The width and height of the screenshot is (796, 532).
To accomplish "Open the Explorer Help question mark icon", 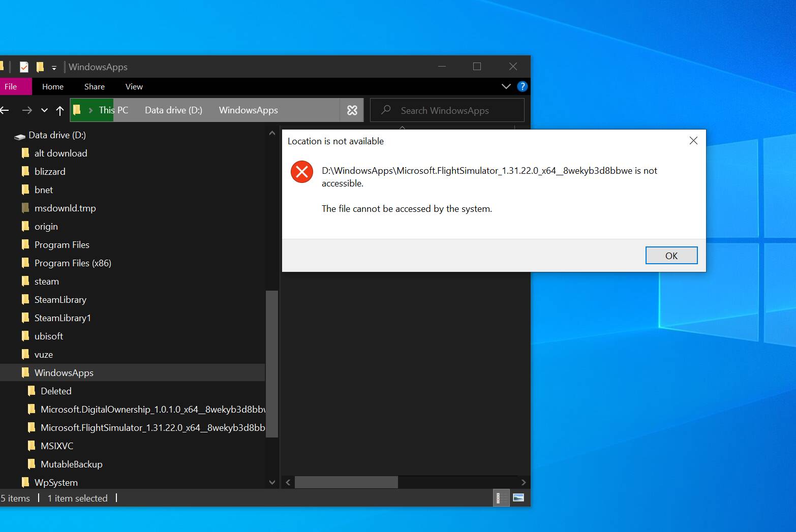I will pos(522,86).
